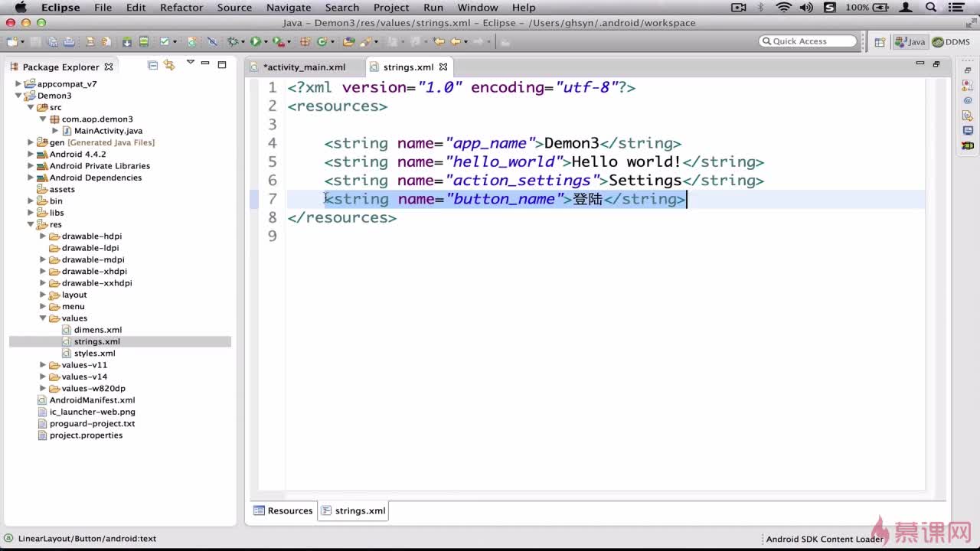The height and width of the screenshot is (551, 980).
Task: Click the Debug bug toolbar icon
Action: [233, 41]
